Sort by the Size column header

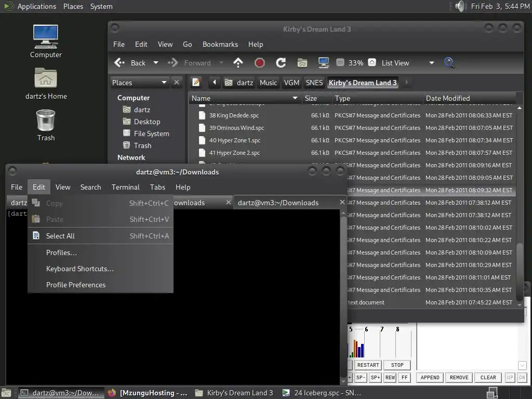click(316, 98)
